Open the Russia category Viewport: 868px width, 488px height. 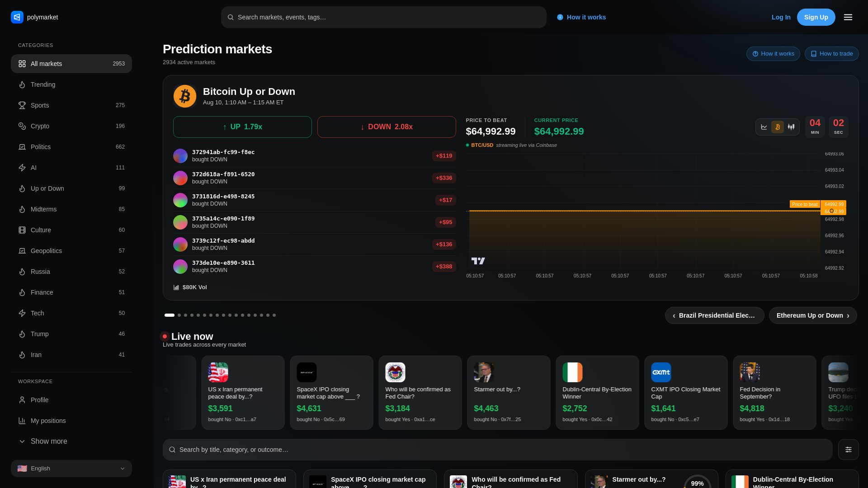coord(71,272)
